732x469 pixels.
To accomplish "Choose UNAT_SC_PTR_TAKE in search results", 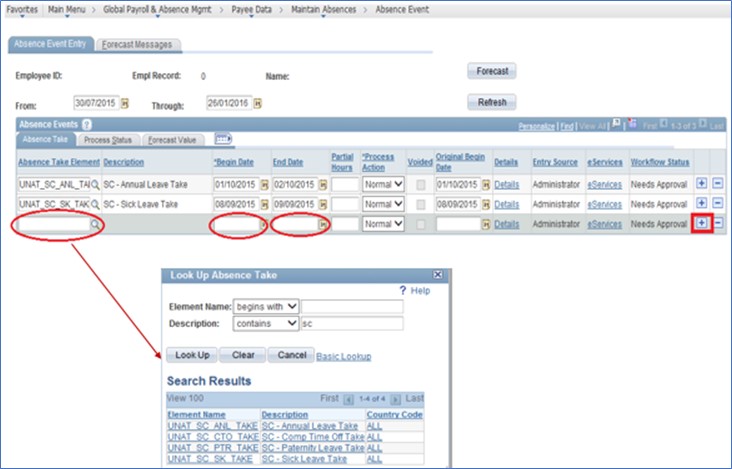I will pos(213,447).
